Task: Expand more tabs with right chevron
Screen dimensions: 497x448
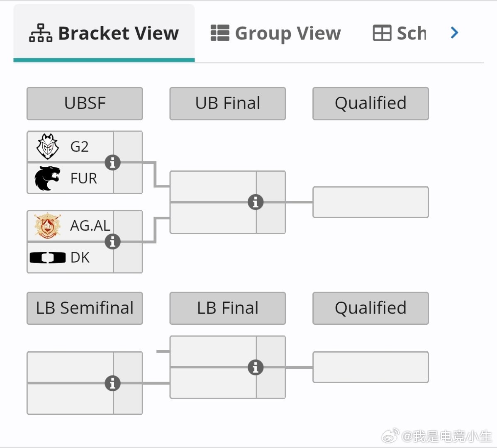Action: pos(454,33)
